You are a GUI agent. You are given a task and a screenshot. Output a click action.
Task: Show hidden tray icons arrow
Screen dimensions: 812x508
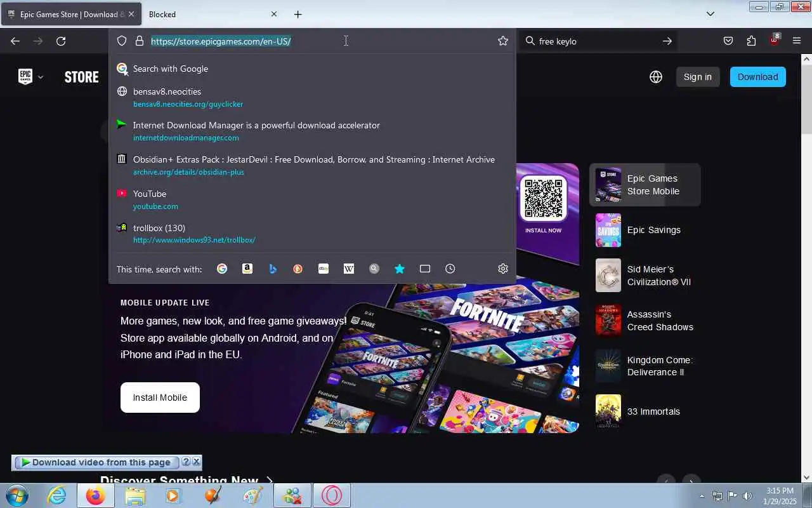pos(702,496)
